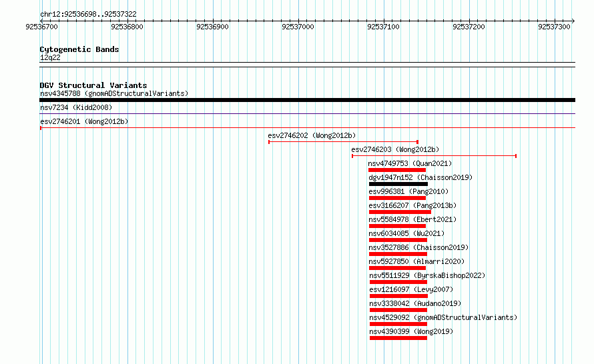The width and height of the screenshot is (594, 364).
Task: Open the nsv6034085 (Wu2021) label
Action: click(x=406, y=233)
